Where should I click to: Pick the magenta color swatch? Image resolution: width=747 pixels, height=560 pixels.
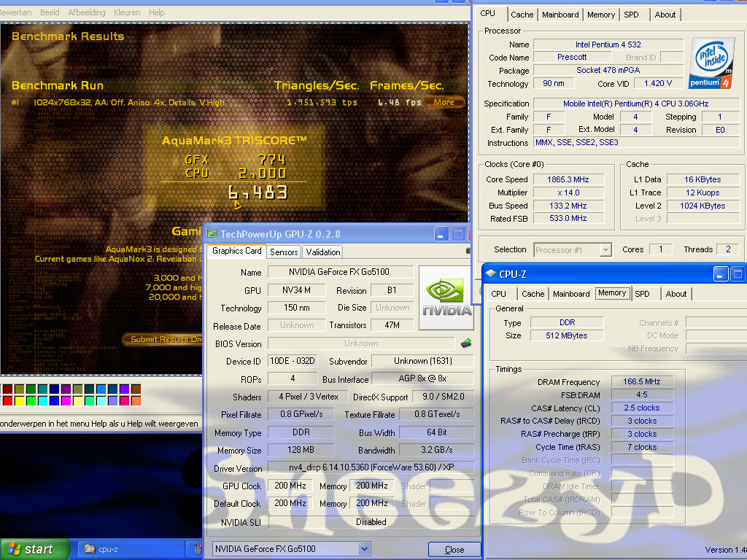(x=66, y=400)
